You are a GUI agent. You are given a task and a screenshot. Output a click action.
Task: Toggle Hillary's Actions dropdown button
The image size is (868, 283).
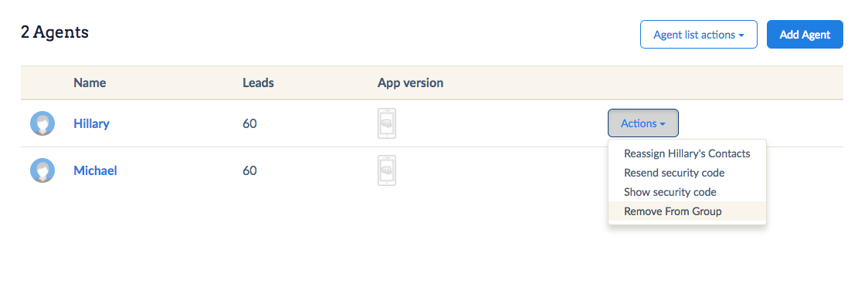pos(643,123)
